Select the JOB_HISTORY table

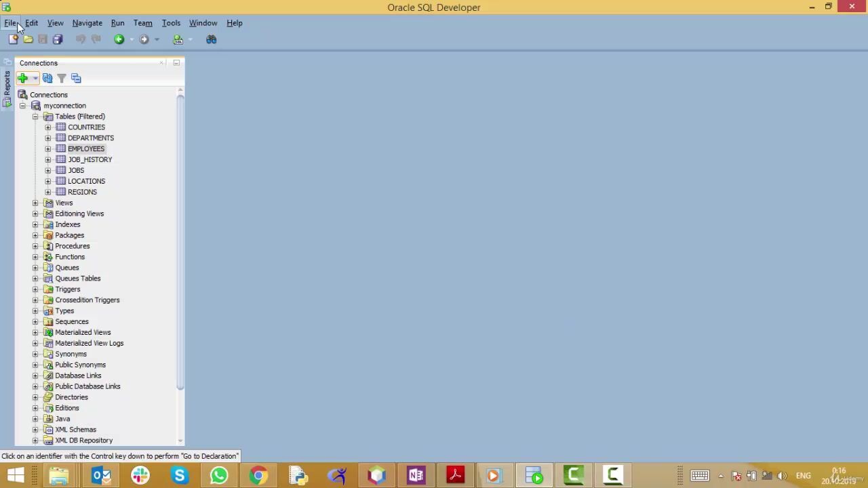90,160
